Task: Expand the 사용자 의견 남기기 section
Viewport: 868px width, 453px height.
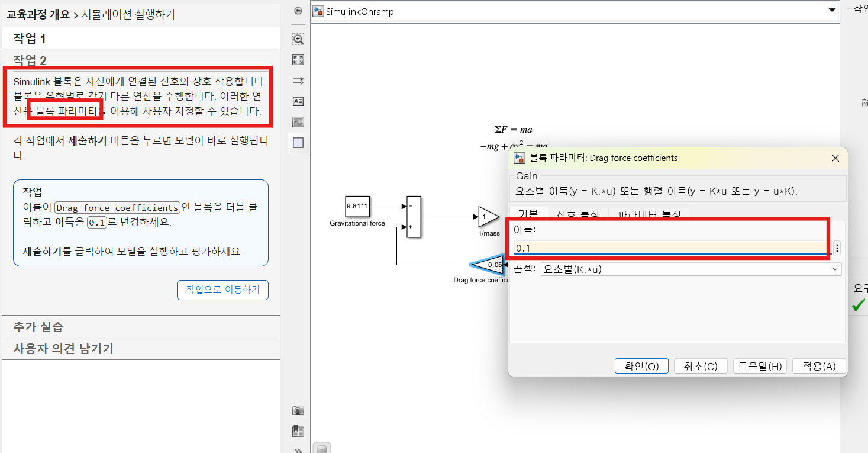Action: (141, 349)
